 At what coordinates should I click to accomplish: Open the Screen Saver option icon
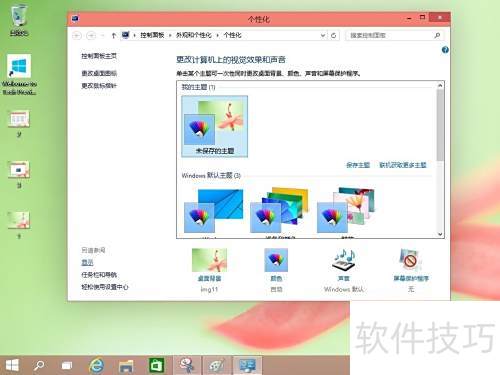click(x=410, y=260)
